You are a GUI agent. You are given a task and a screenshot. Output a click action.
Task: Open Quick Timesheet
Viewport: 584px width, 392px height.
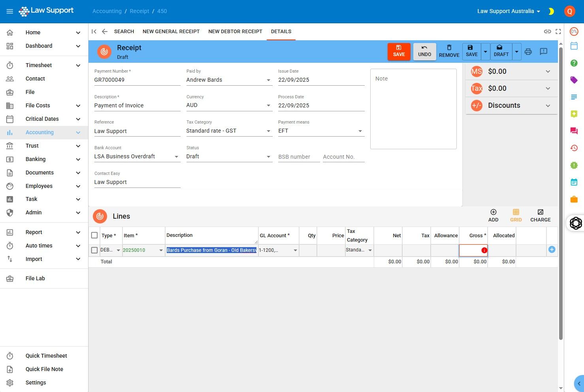(44, 356)
